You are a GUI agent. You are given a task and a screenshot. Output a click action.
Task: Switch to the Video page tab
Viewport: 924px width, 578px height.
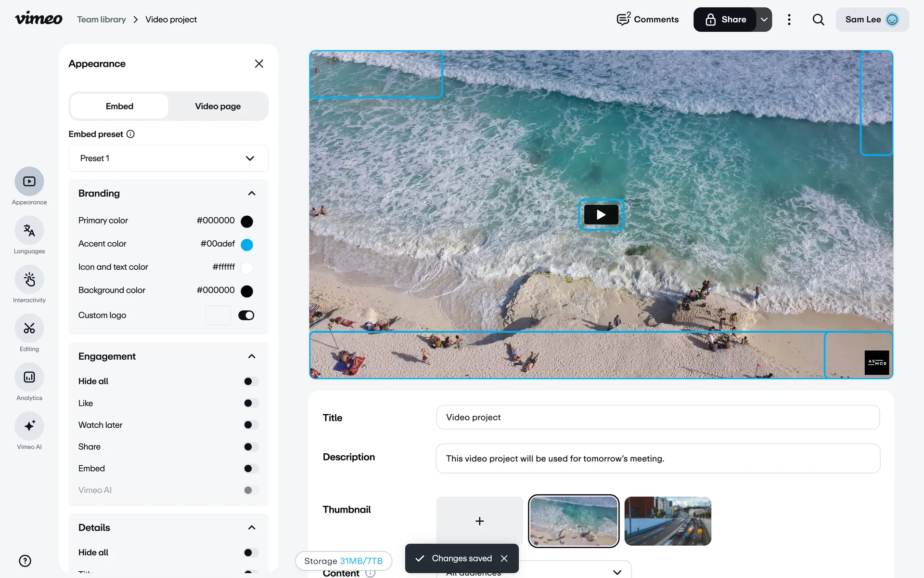(218, 106)
